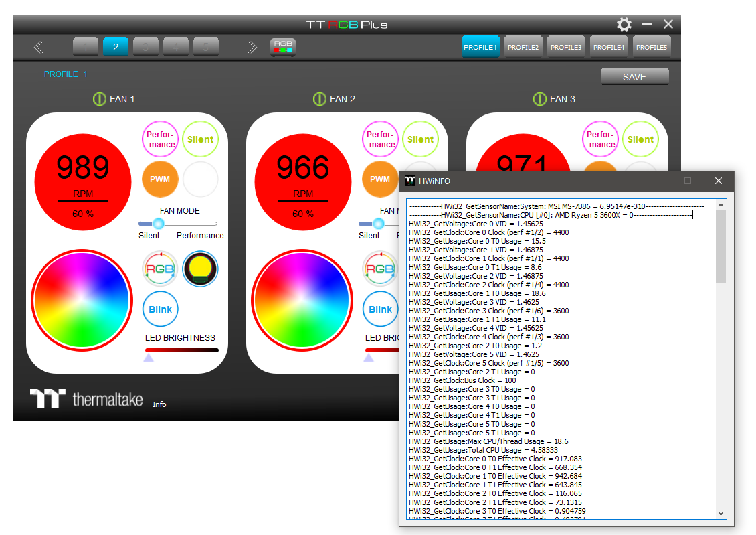The width and height of the screenshot is (756, 535).
Task: Click HWiNFO scrollbar up arrow
Action: point(721,205)
